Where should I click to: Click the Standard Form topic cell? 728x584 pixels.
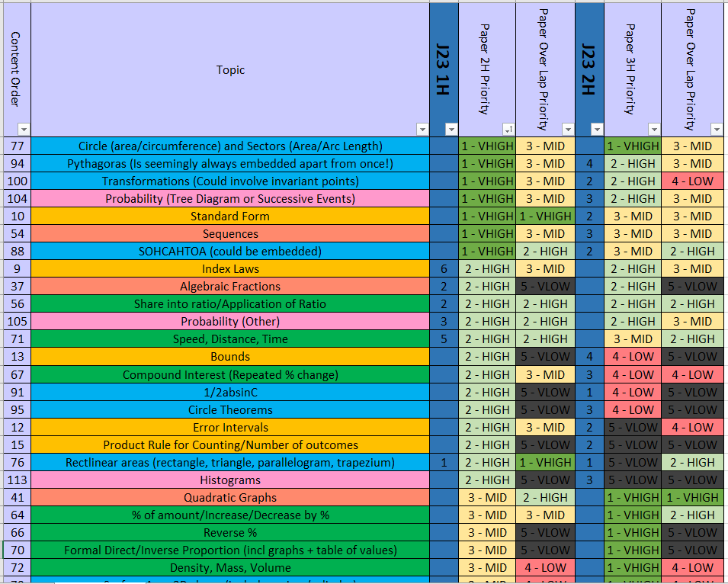(230, 217)
